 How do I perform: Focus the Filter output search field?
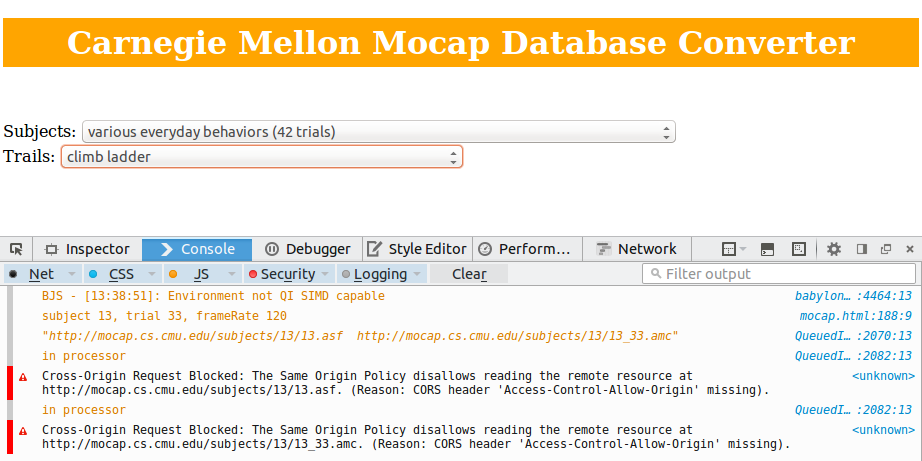(x=779, y=274)
